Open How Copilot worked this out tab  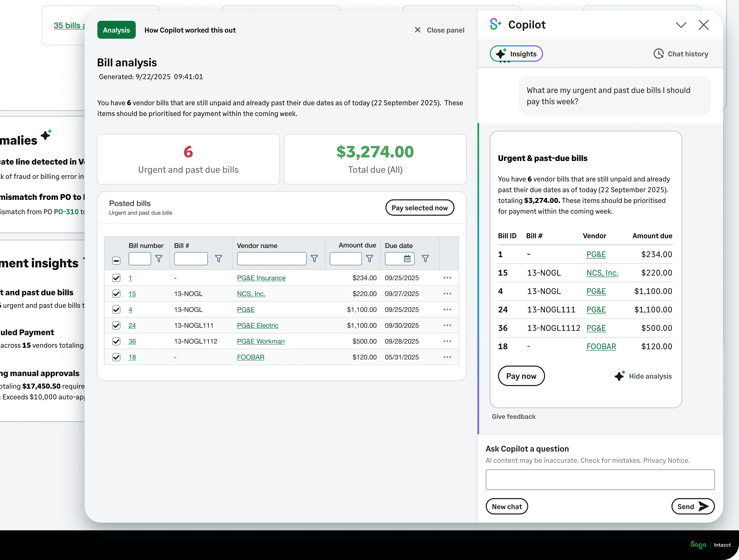tap(190, 30)
